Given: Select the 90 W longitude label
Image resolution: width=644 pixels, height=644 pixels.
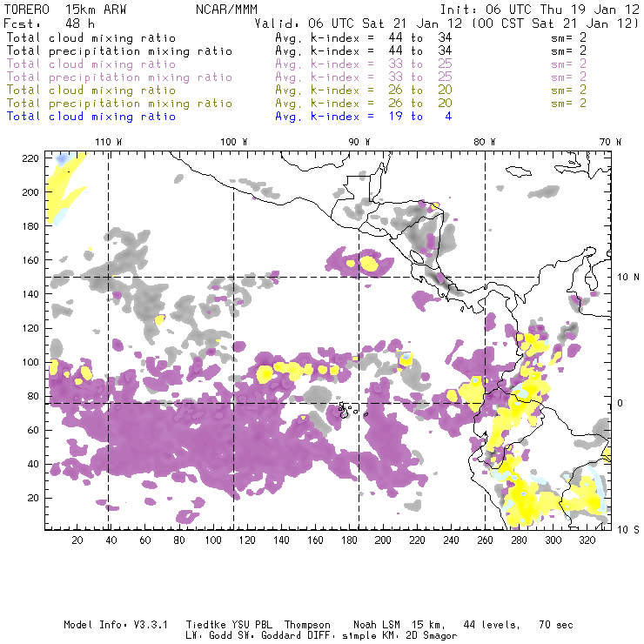Looking at the screenshot, I should coord(359,142).
